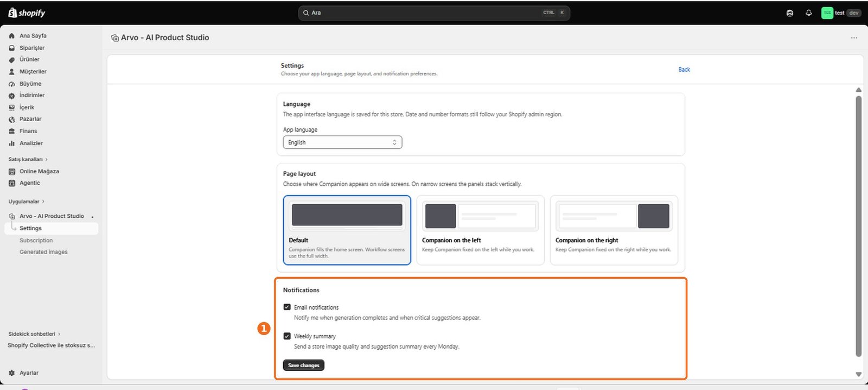Open the Sidekick assistant icon in top bar

click(790, 13)
